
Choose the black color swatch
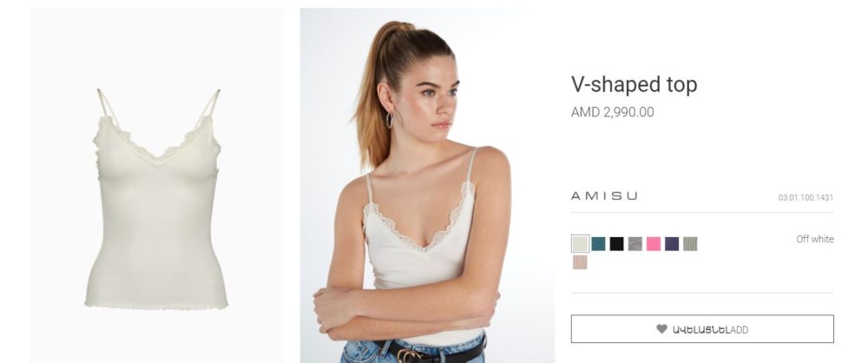pyautogui.click(x=616, y=244)
